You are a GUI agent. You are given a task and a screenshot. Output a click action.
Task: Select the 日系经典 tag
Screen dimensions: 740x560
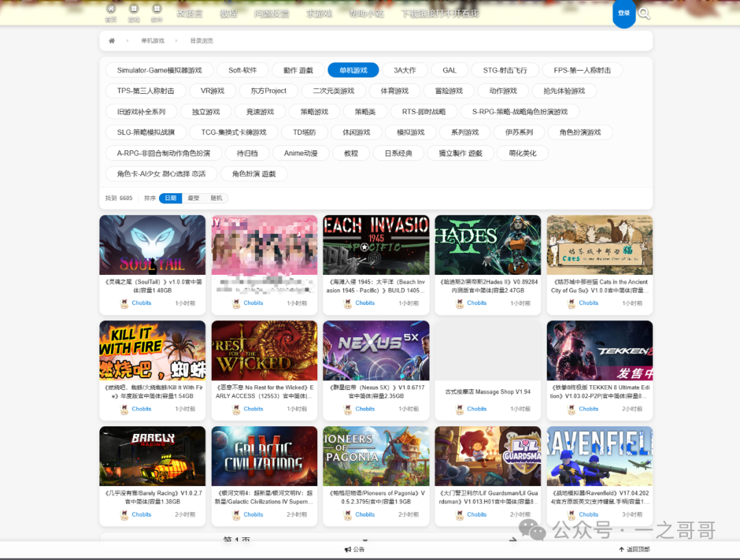[398, 154]
